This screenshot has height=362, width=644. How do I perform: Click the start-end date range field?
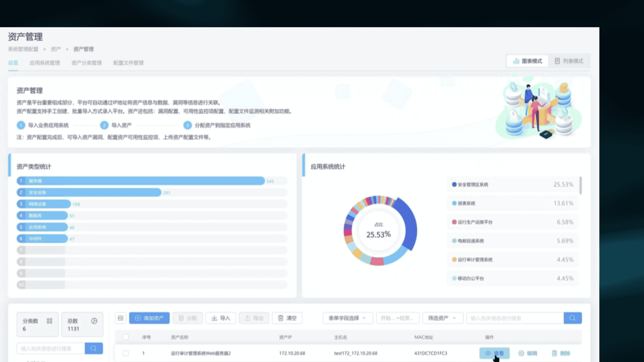398,318
